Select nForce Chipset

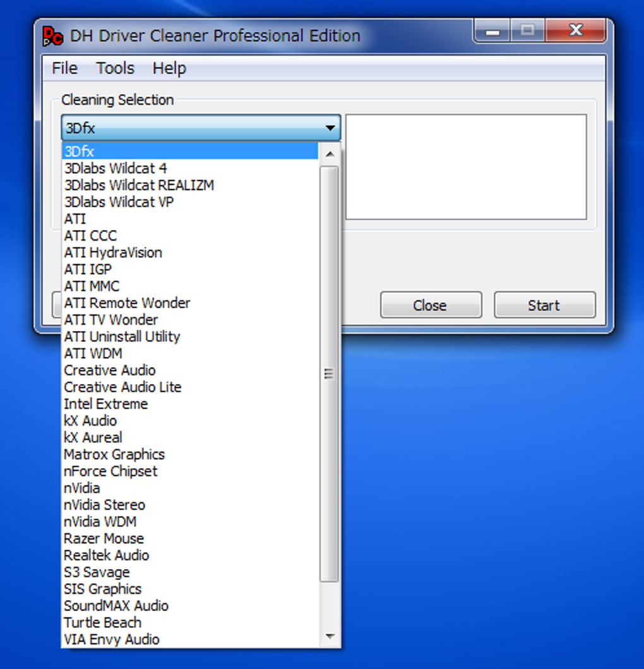[x=190, y=471]
